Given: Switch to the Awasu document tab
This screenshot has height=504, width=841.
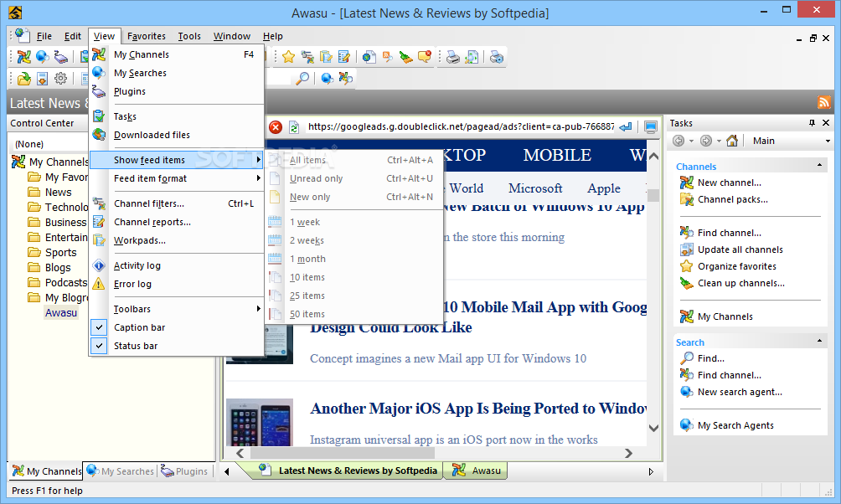Looking at the screenshot, I should tap(477, 471).
